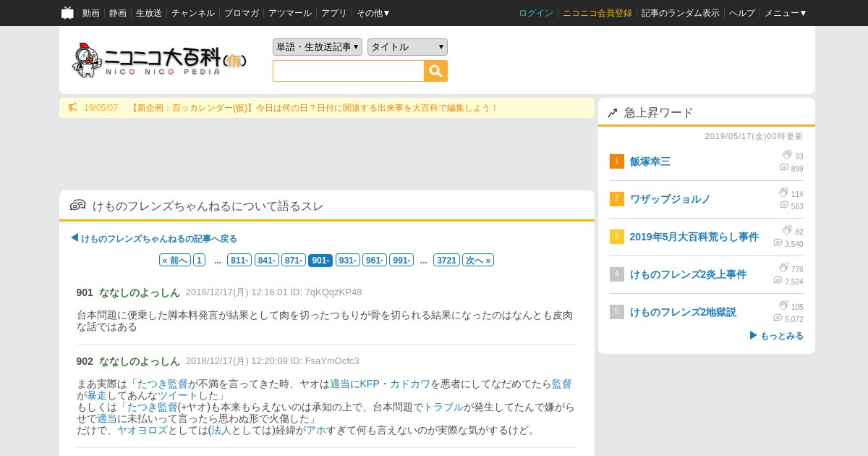The height and width of the screenshot is (456, 868).
Task: Open trending word ワザップジョルノ
Action: coord(671,199)
